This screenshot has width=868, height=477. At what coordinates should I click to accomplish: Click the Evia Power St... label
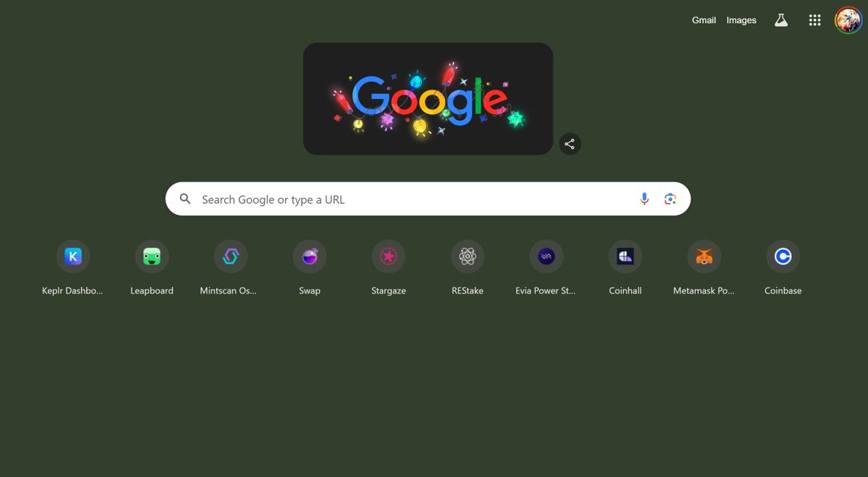(546, 291)
